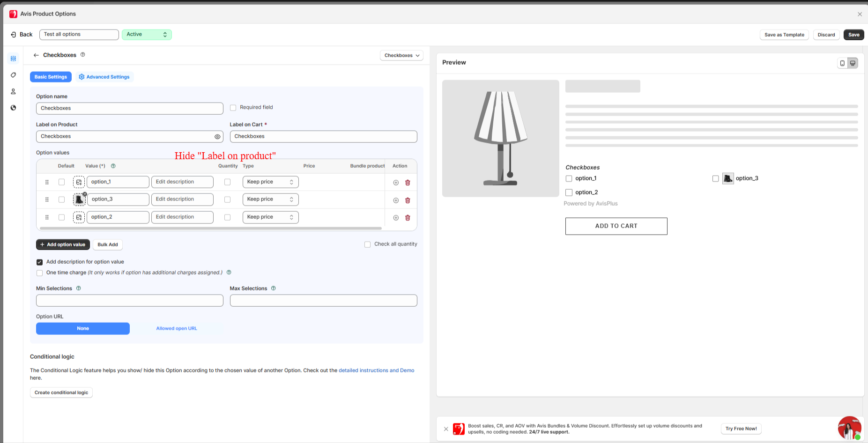Click the add plus icon in option_3 row
Screen dimensions: 868x443
tap(396, 200)
